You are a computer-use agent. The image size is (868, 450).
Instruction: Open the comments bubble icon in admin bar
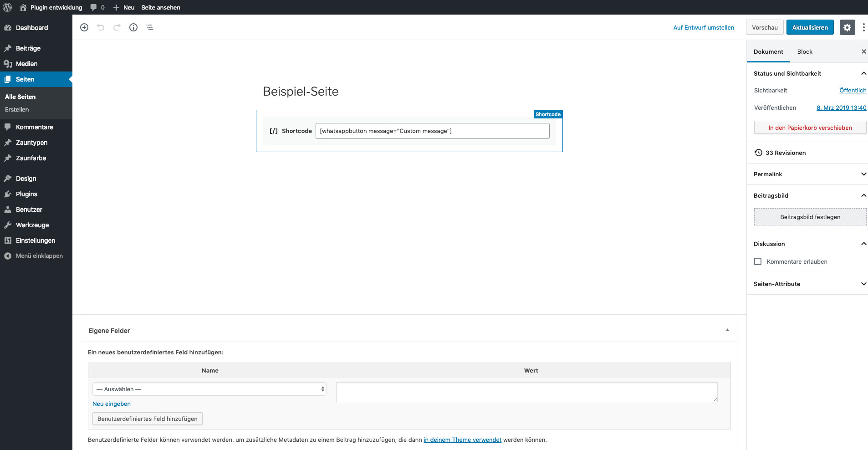93,7
